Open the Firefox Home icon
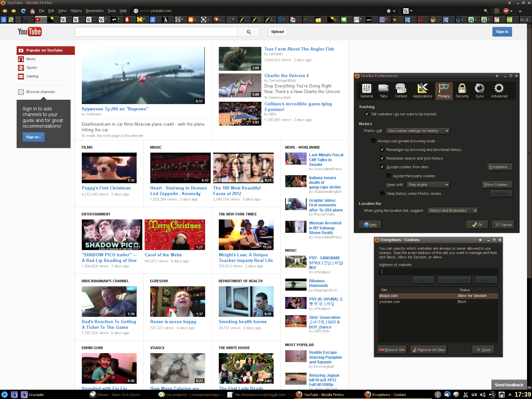Screen dimensions: 532x399 pyautogui.click(x=32, y=11)
